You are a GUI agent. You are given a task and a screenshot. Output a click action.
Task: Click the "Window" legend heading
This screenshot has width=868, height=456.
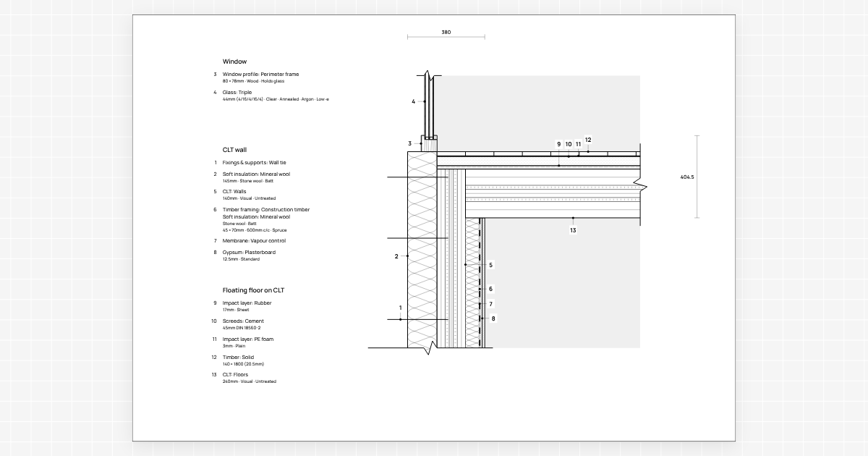234,62
